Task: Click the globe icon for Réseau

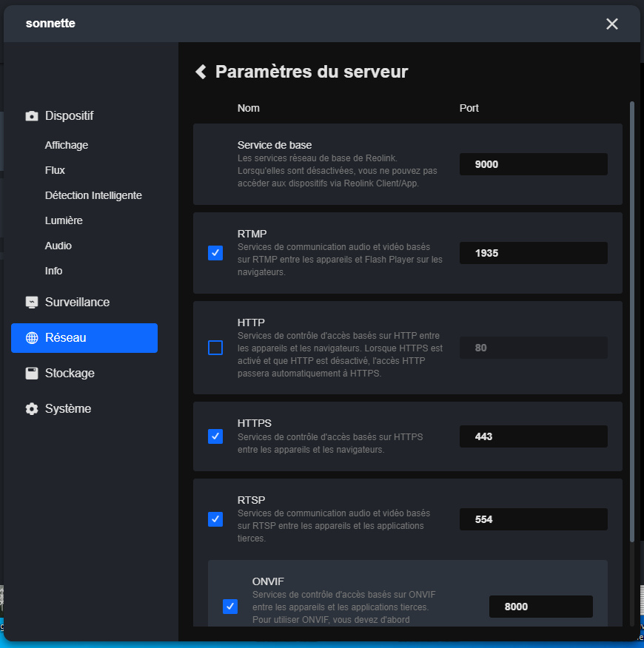Action: 32,338
